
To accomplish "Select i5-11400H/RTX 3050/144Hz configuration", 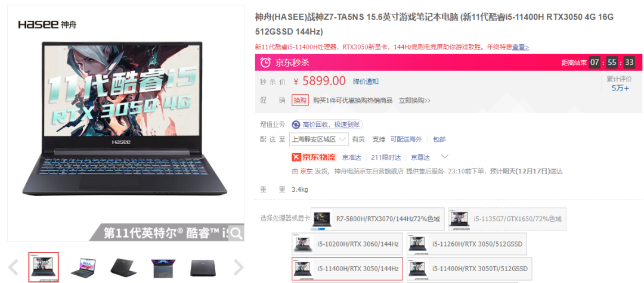I will 347,269.
